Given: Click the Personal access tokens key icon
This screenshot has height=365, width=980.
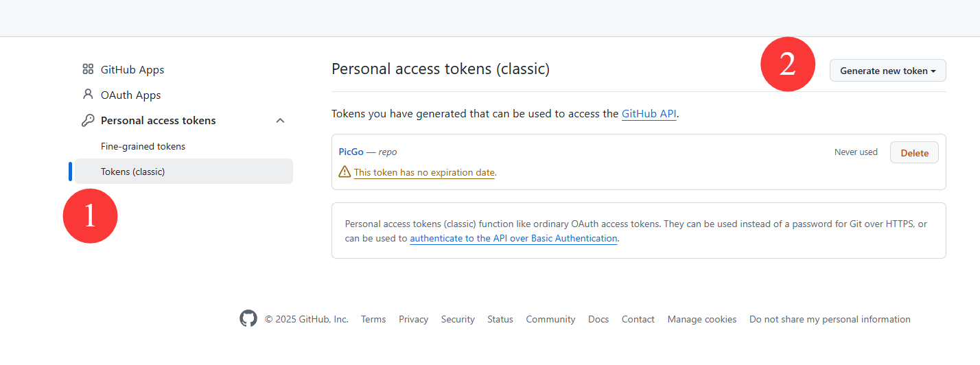Looking at the screenshot, I should 88,121.
